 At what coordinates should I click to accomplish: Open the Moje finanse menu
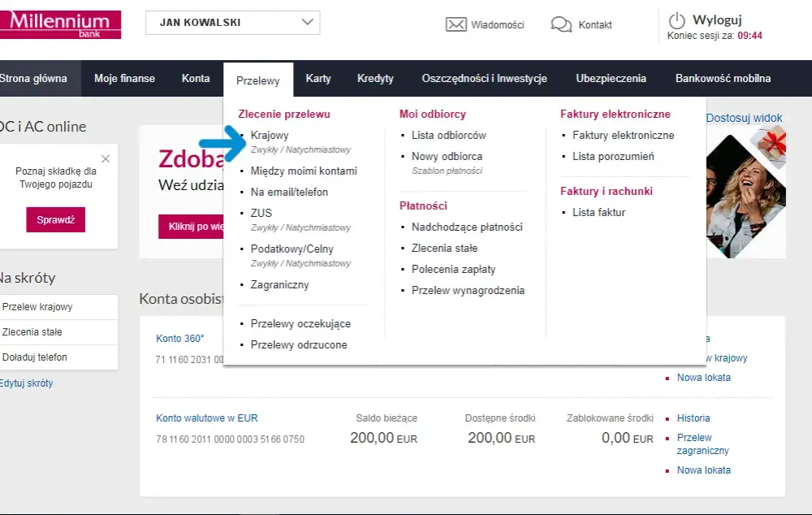pos(124,78)
